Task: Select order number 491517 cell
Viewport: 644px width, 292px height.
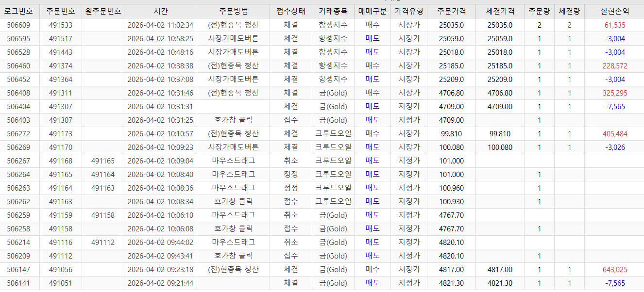Action: (61, 39)
